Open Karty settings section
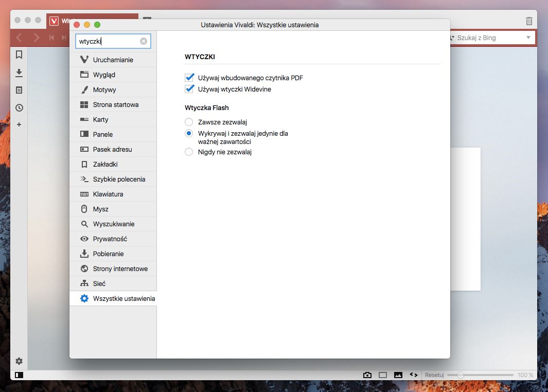 [x=113, y=119]
